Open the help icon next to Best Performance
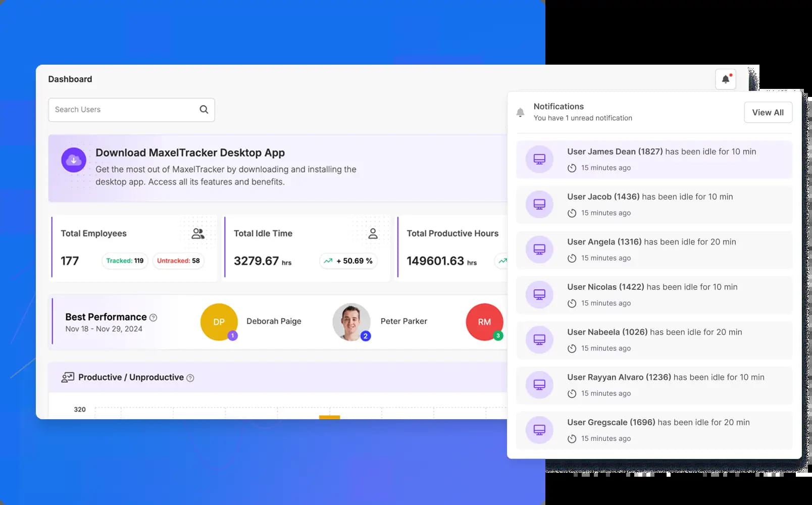The height and width of the screenshot is (505, 812). click(x=154, y=317)
